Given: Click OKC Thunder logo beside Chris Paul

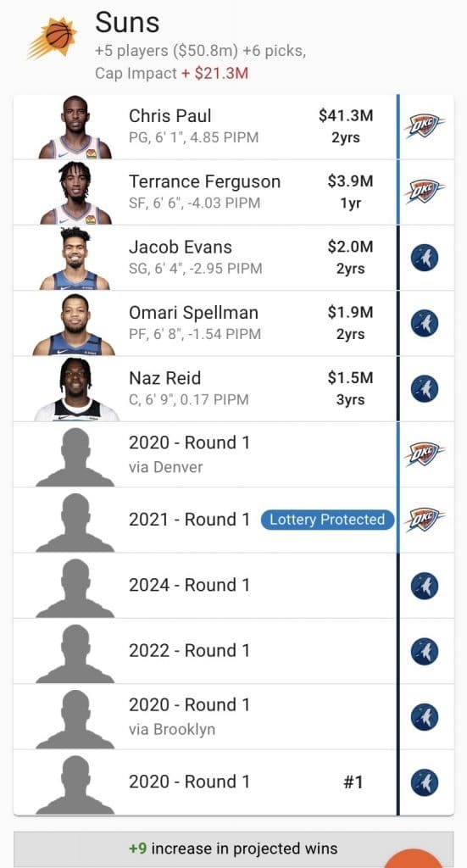Looking at the screenshot, I should coord(425,125).
